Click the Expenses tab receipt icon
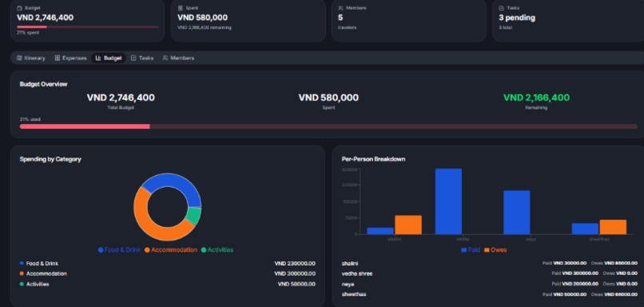This screenshot has height=307, width=644. (x=58, y=58)
